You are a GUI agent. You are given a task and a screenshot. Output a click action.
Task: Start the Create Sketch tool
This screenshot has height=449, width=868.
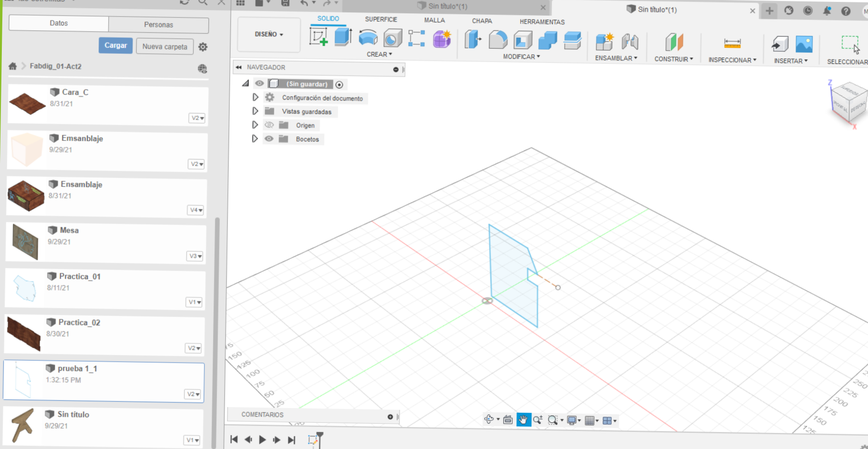pyautogui.click(x=319, y=37)
